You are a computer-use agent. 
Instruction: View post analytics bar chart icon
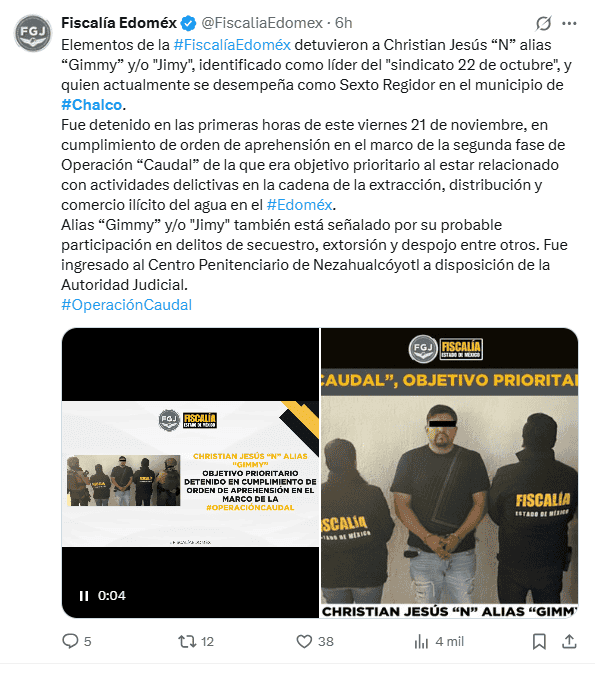(x=421, y=642)
